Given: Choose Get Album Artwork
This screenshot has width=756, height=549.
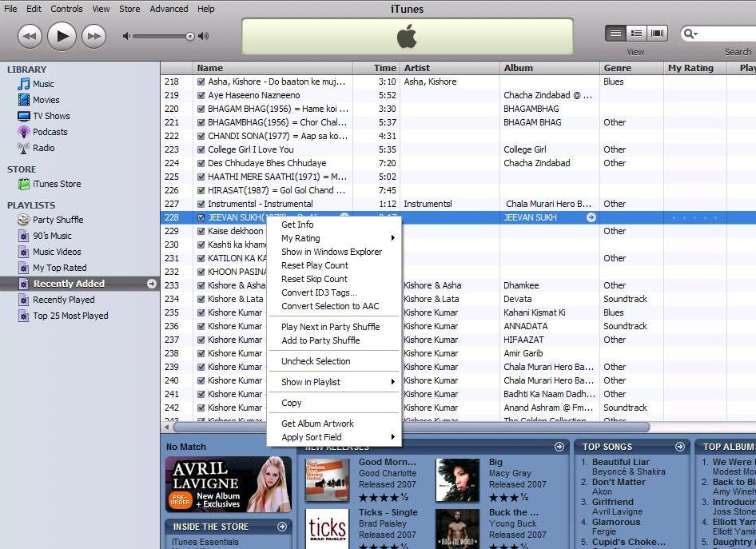Looking at the screenshot, I should 318,424.
